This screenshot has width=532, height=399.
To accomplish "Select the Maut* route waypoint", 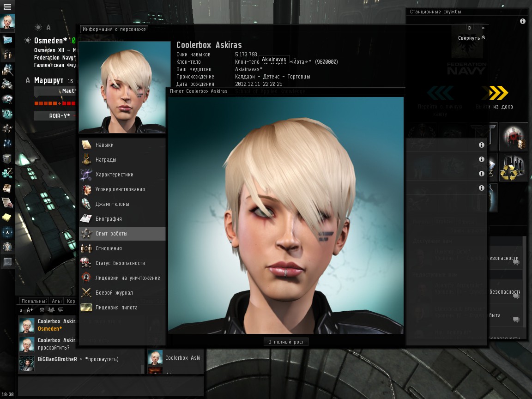I will click(56, 91).
